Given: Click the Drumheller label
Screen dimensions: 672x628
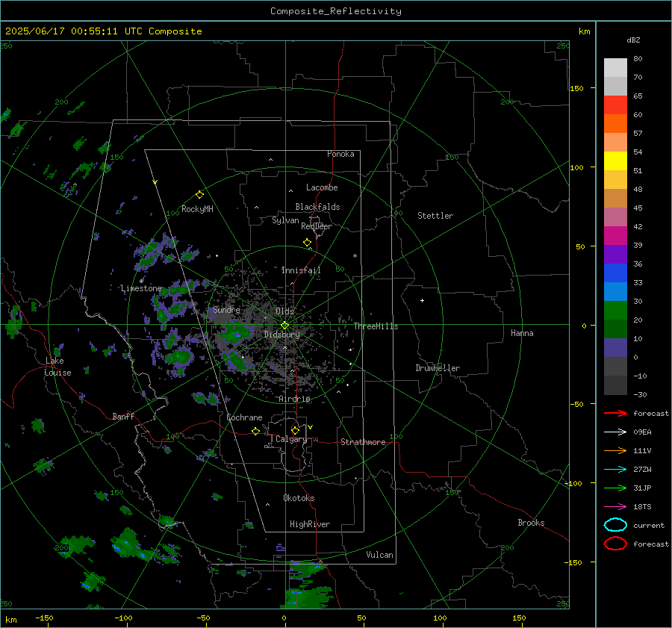Looking at the screenshot, I should click(438, 368).
